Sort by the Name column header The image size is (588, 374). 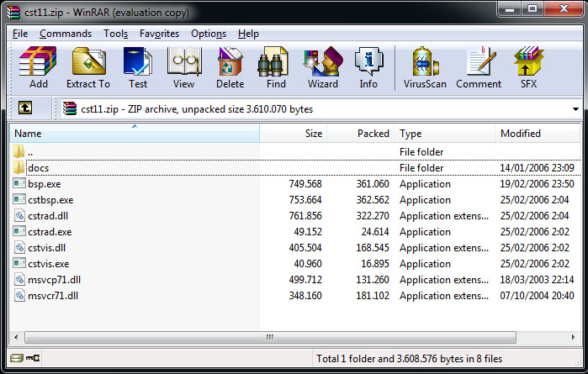pos(135,133)
